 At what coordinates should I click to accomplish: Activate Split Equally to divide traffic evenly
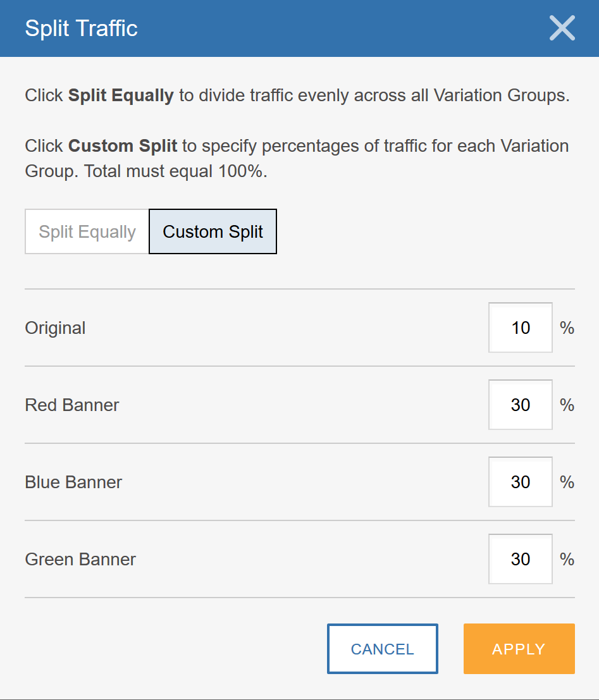[x=86, y=231]
